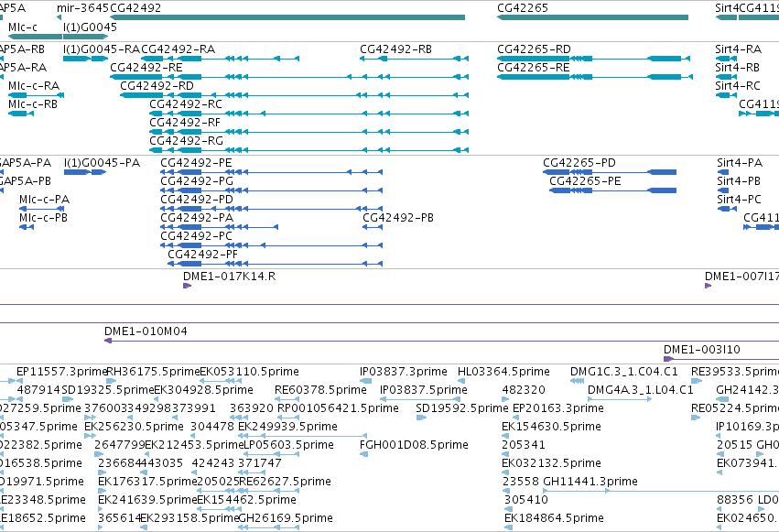Click the Mlc-c-RA transcript label
Image resolution: width=779 pixels, height=532 pixels.
(x=34, y=86)
